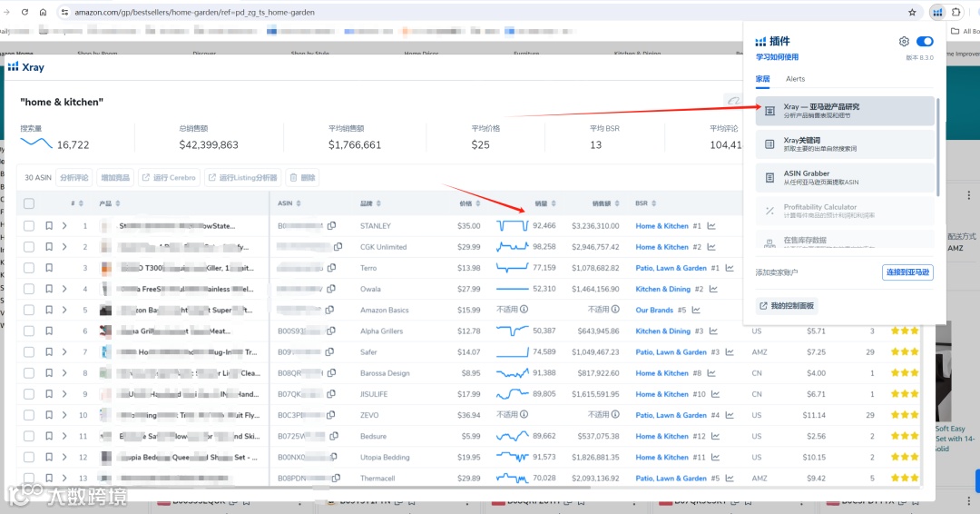The height and width of the screenshot is (514, 980).
Task: Click 增加竞品 button
Action: (x=115, y=178)
